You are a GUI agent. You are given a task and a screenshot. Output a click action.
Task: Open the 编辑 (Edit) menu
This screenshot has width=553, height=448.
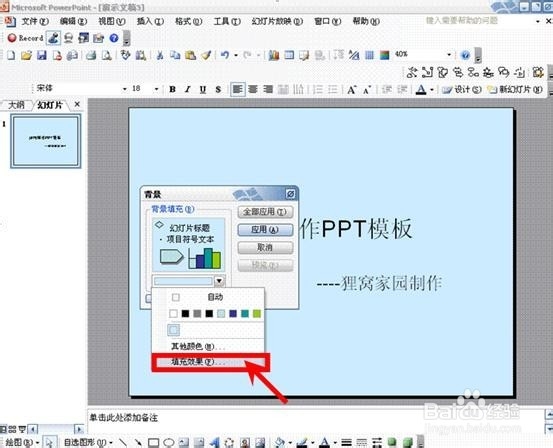73,22
